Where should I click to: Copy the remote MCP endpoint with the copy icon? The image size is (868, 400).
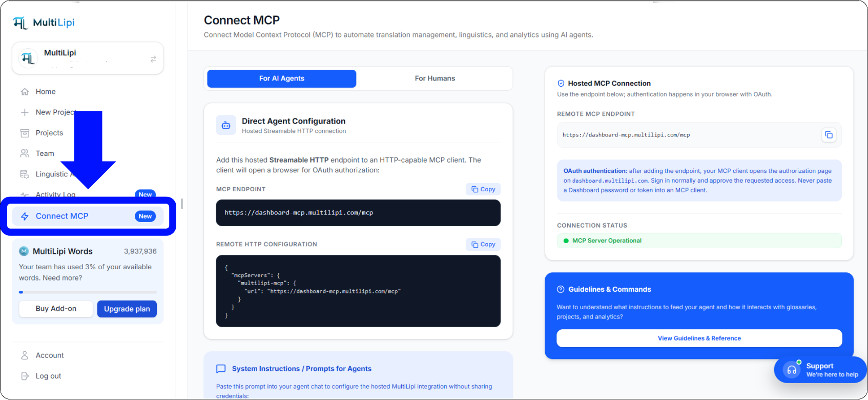[829, 135]
